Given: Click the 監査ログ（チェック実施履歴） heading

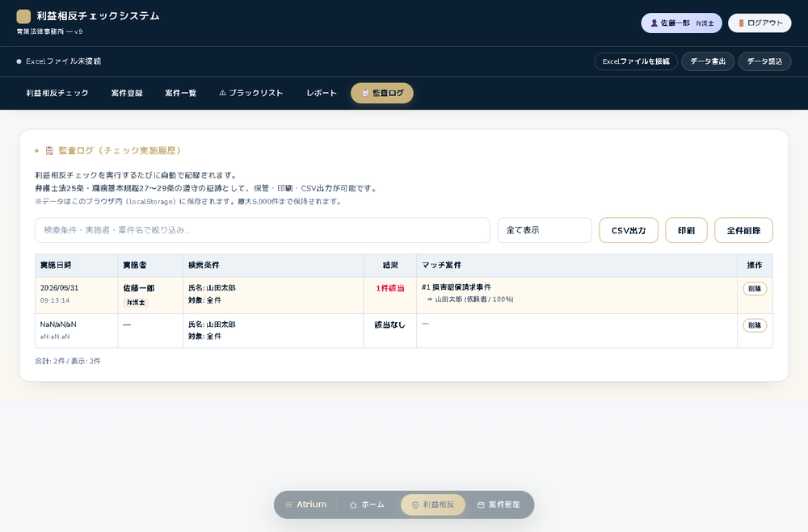Looking at the screenshot, I should 120,151.
